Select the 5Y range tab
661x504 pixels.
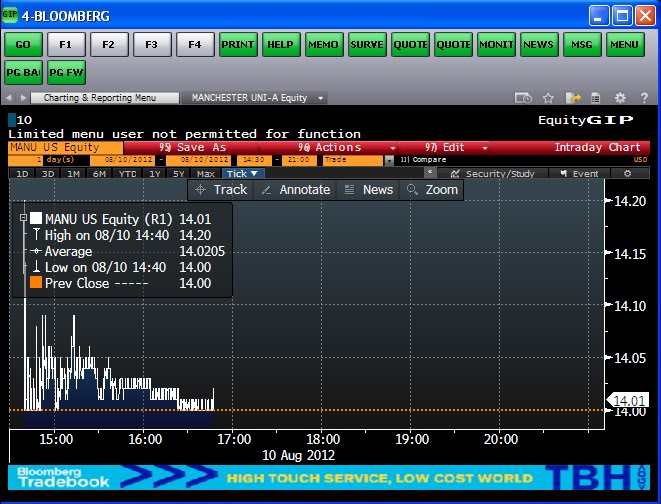click(179, 174)
